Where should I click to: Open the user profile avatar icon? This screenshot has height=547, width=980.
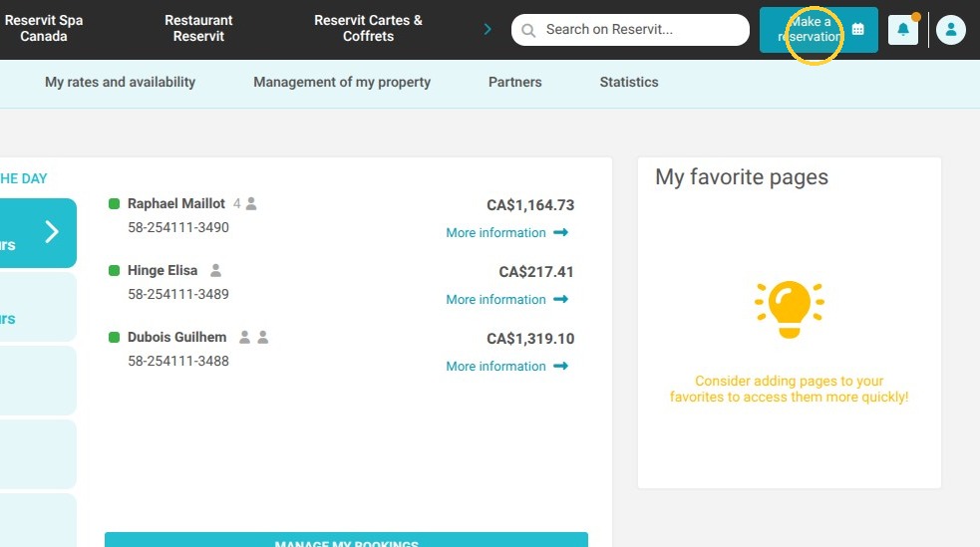coord(951,29)
